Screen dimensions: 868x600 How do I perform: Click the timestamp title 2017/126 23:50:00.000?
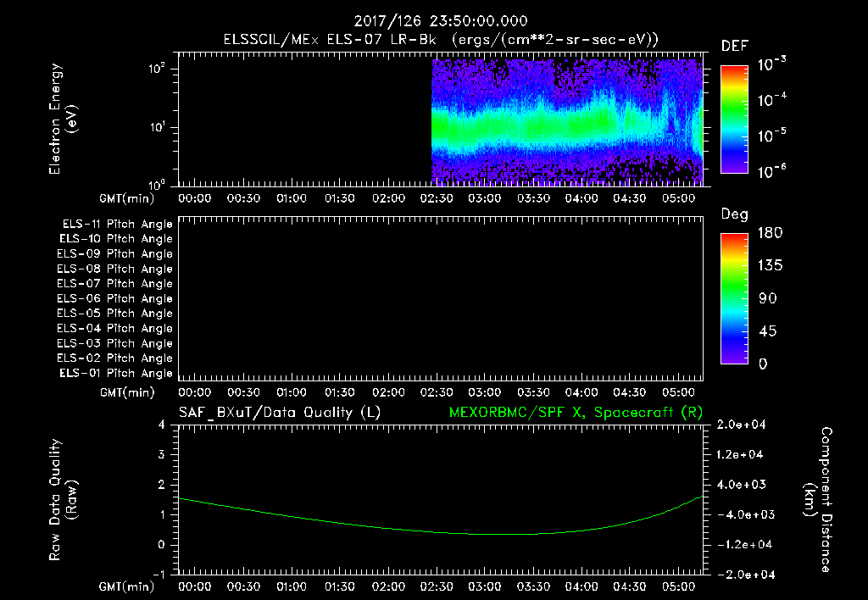click(441, 21)
